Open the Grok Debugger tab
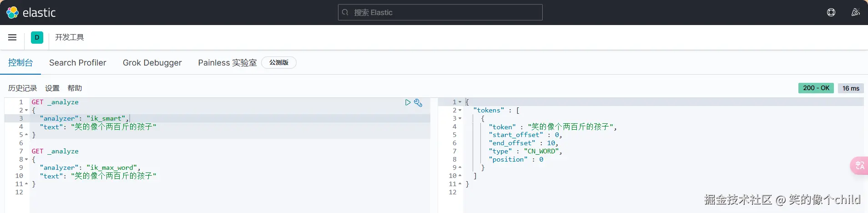The height and width of the screenshot is (213, 868). click(x=152, y=63)
